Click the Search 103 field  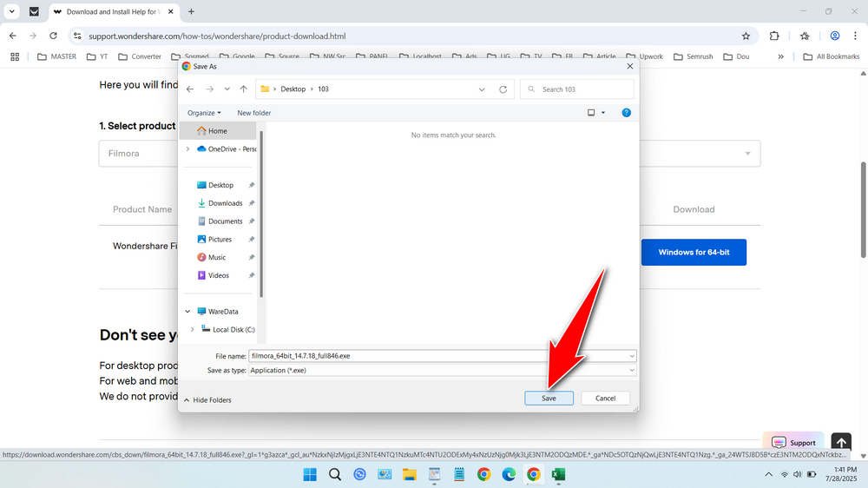tap(577, 89)
